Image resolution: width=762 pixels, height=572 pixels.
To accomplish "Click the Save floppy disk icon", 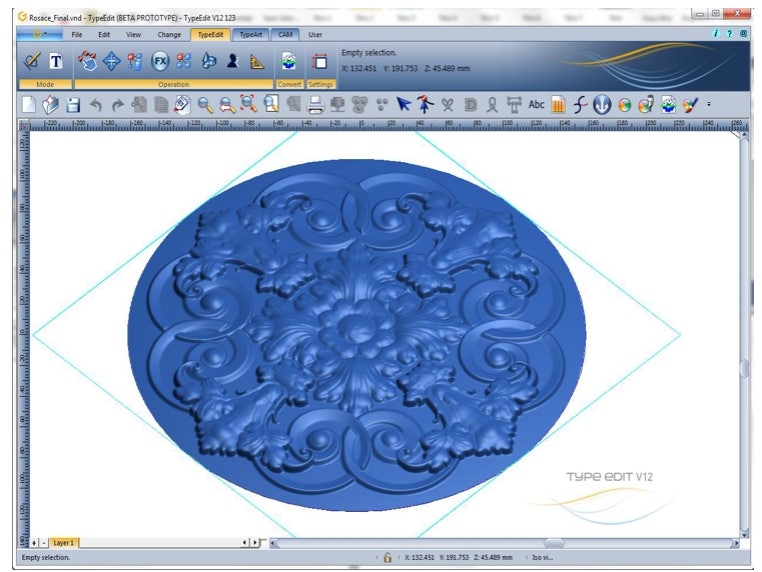I will [x=73, y=105].
